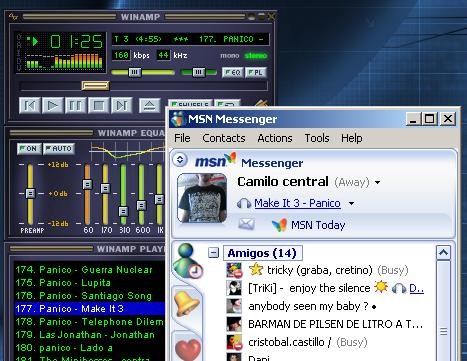
Task: Click Winamp eject open-file button
Action: [149, 106]
